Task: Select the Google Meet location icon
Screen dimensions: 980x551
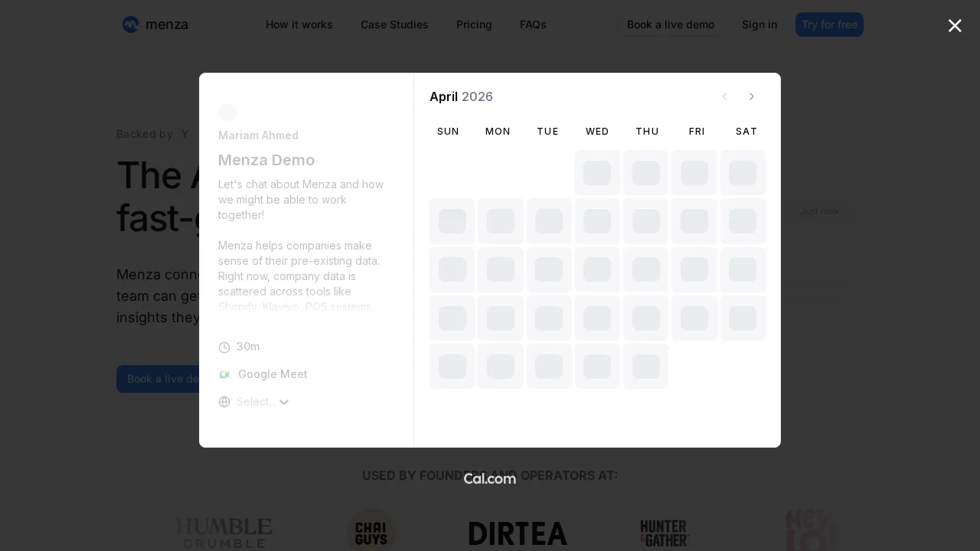Action: 224,374
